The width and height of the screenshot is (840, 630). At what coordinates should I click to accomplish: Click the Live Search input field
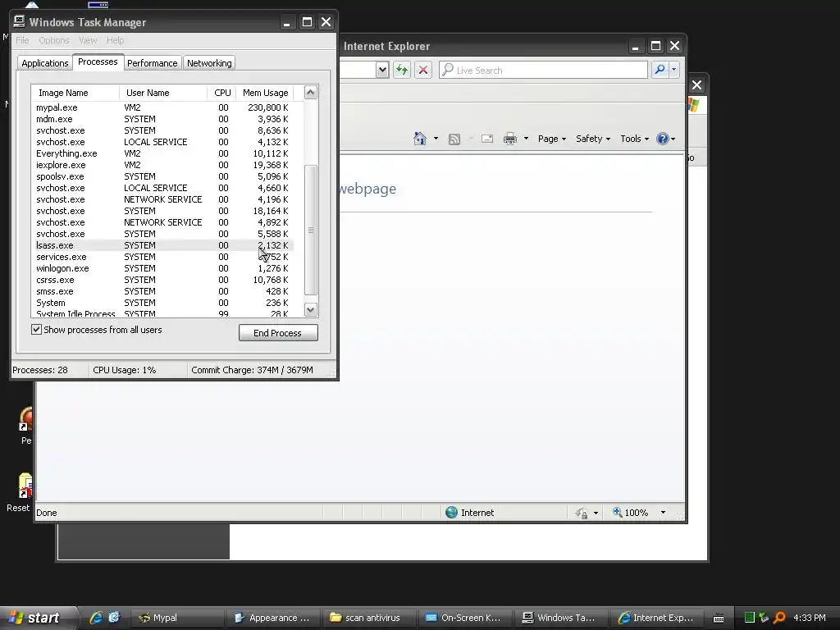pyautogui.click(x=543, y=71)
